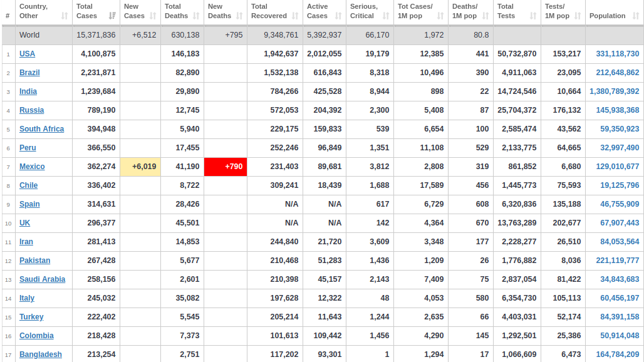
Task: Select the # rank column header
Action: [8, 16]
